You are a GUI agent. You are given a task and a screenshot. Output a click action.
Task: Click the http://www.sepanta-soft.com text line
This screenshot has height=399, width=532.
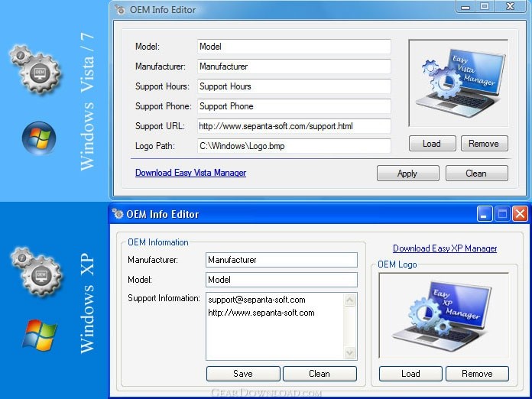[x=261, y=313]
